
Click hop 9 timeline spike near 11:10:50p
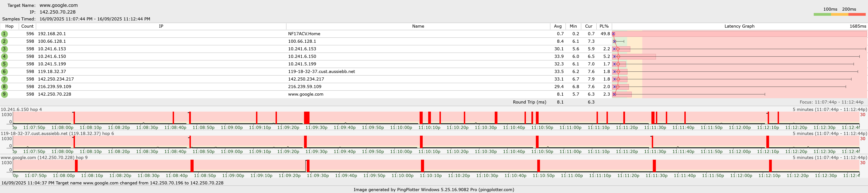click(x=538, y=166)
